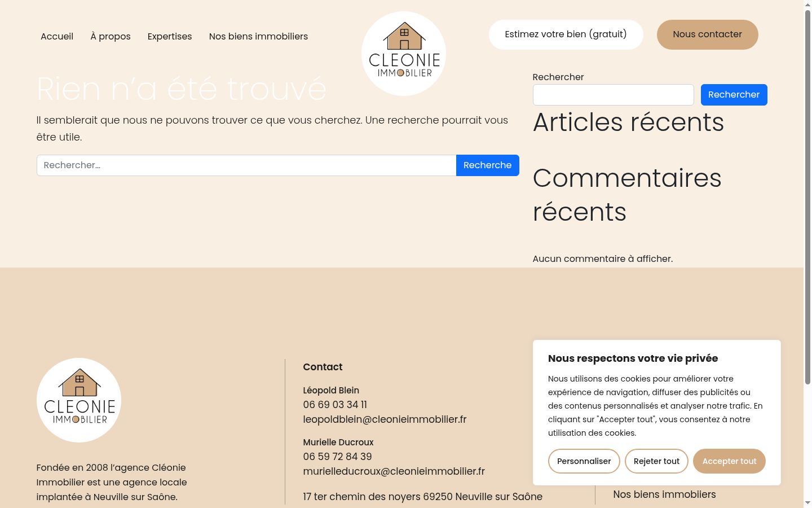Email murielleducroux@cleonieimmobilier.fr
Viewport: 812px width, 508px height.
(x=394, y=471)
